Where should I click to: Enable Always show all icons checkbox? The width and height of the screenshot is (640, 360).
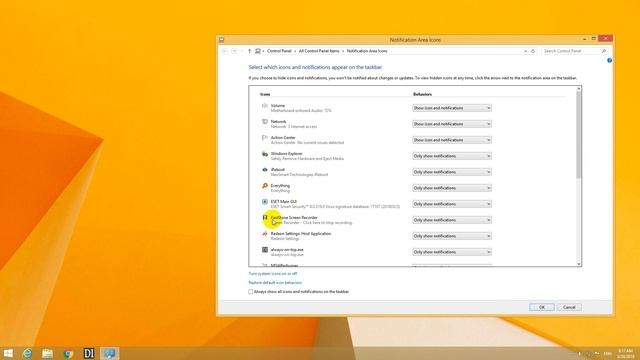(x=251, y=292)
